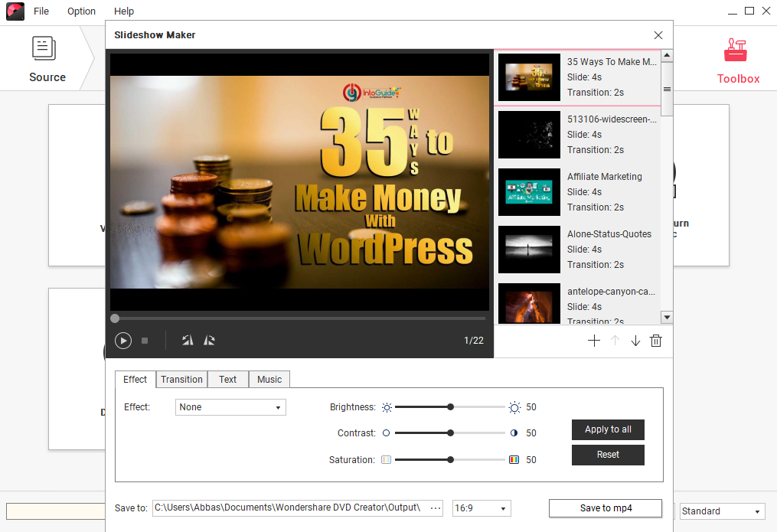Select the 513106-widescreen slide thumbnail
This screenshot has height=532, width=777.
pyautogui.click(x=529, y=135)
